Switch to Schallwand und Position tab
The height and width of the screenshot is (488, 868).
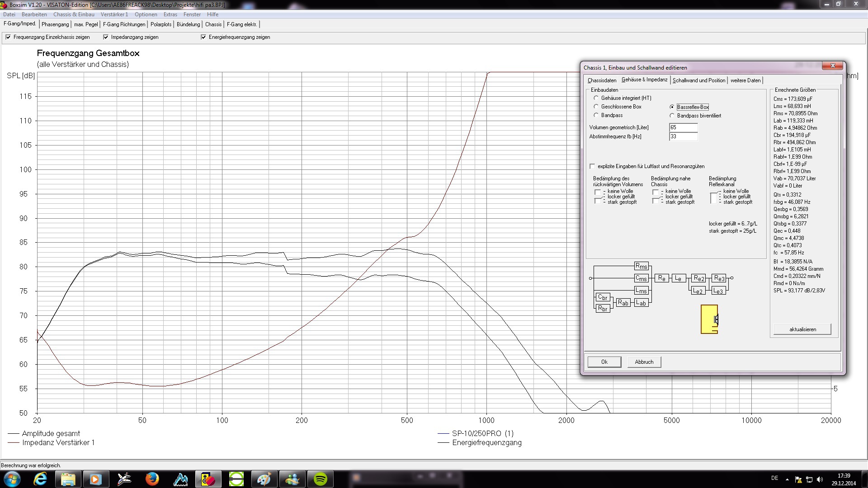(x=698, y=80)
